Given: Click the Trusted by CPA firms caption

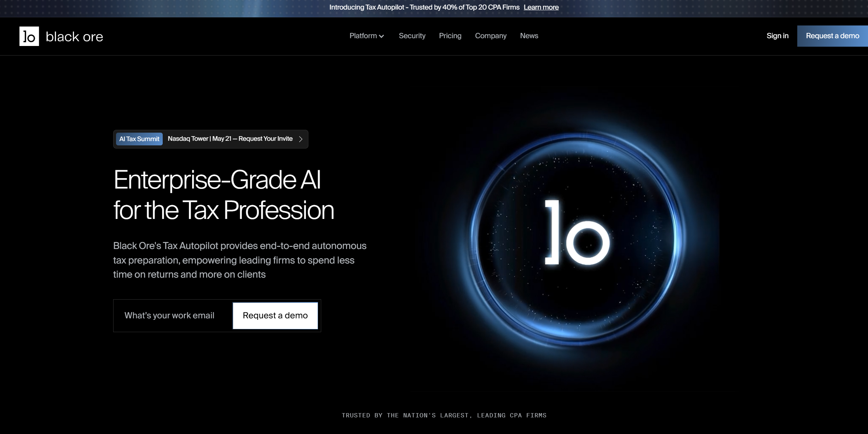Looking at the screenshot, I should coord(444,415).
